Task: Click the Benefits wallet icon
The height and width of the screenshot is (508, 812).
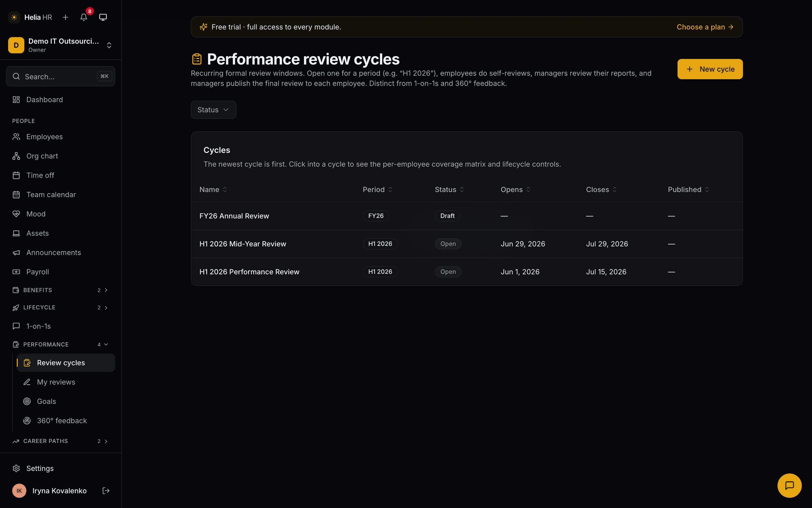Action: coord(16,290)
